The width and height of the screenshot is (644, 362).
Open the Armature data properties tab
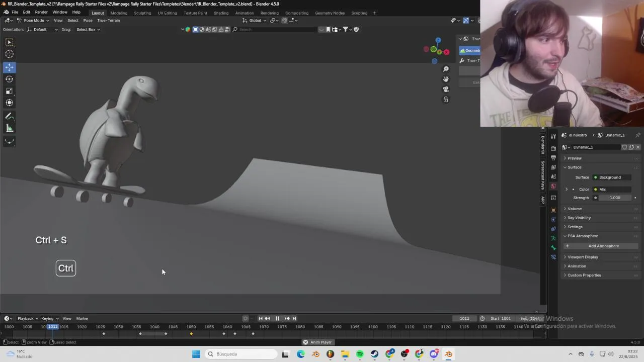(553, 238)
